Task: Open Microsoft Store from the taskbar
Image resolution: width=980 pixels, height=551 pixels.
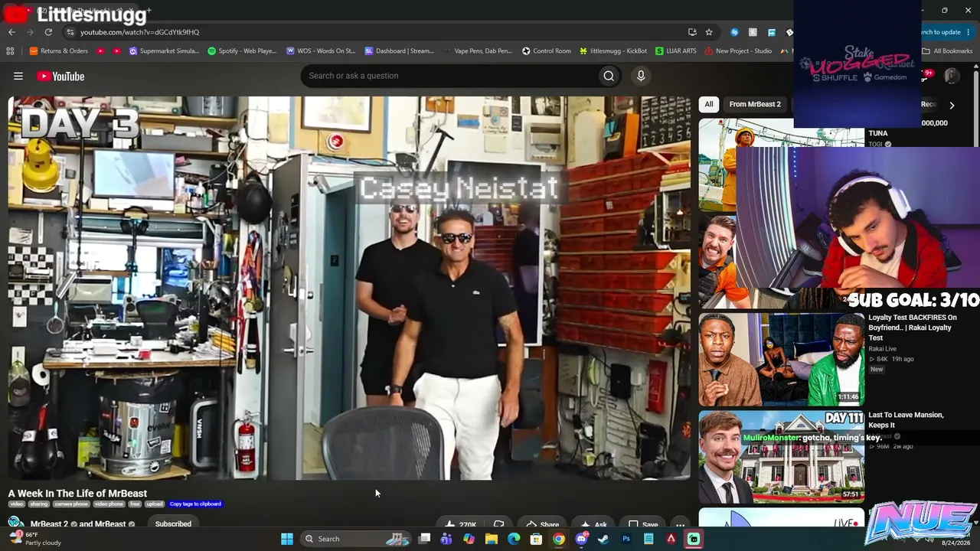Action: tap(536, 539)
